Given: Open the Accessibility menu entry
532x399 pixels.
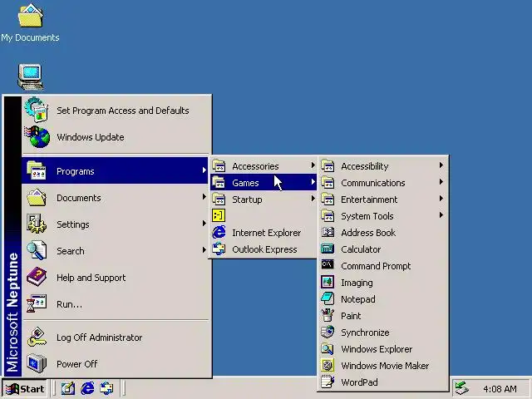Looking at the screenshot, I should [x=382, y=166].
